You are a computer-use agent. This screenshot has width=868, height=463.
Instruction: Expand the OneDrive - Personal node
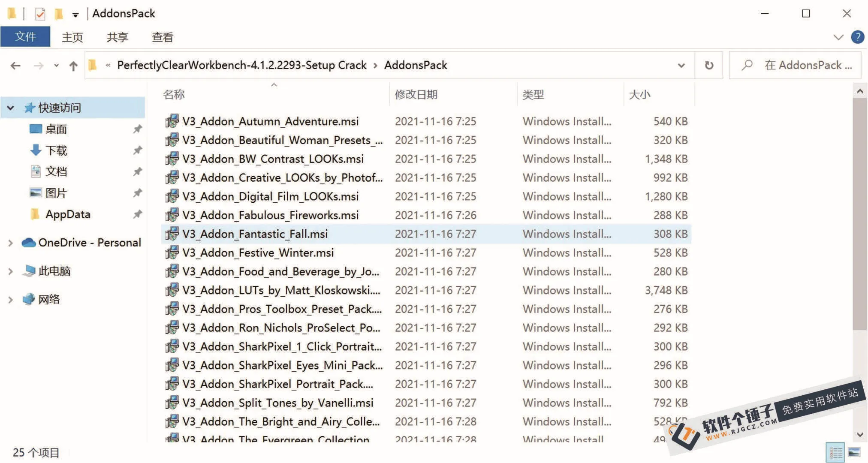tap(10, 243)
